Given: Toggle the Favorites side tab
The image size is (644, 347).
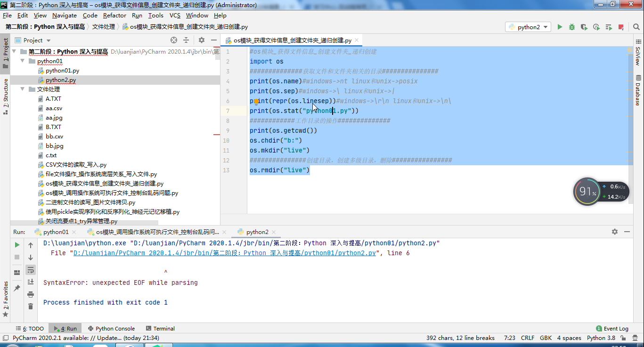Looking at the screenshot, I should click(x=6, y=299).
